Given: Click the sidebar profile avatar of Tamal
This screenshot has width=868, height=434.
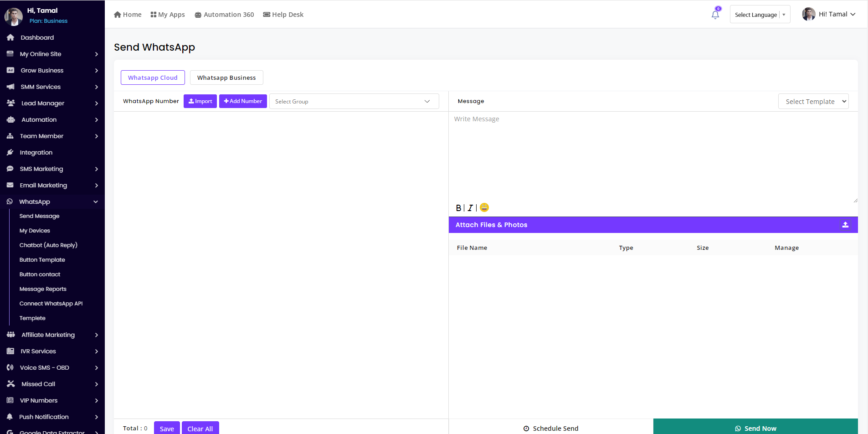Looking at the screenshot, I should click(14, 16).
